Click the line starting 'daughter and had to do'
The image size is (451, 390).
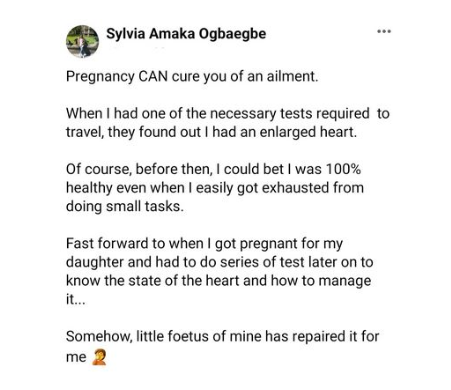[x=219, y=262]
